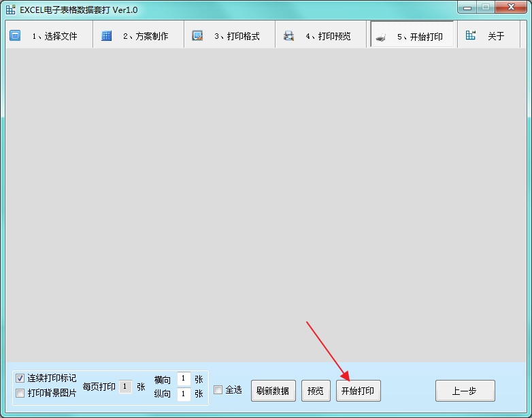Click the 每页打印 count field
The height and width of the screenshot is (418, 532).
[125, 387]
